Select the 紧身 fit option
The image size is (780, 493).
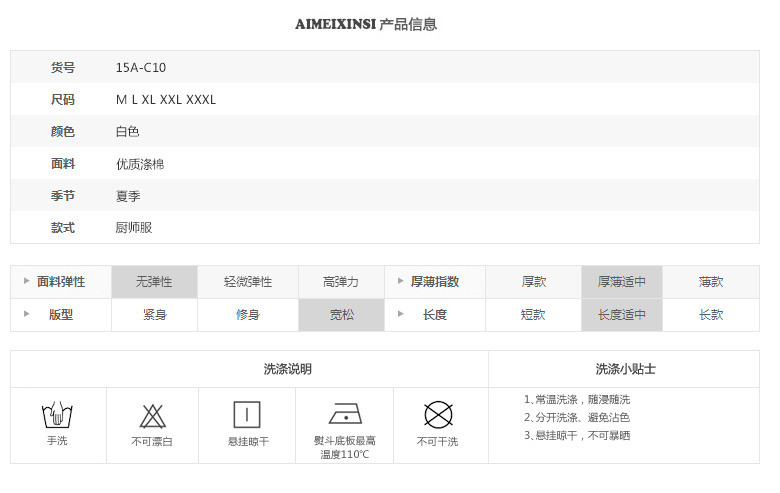(x=154, y=315)
